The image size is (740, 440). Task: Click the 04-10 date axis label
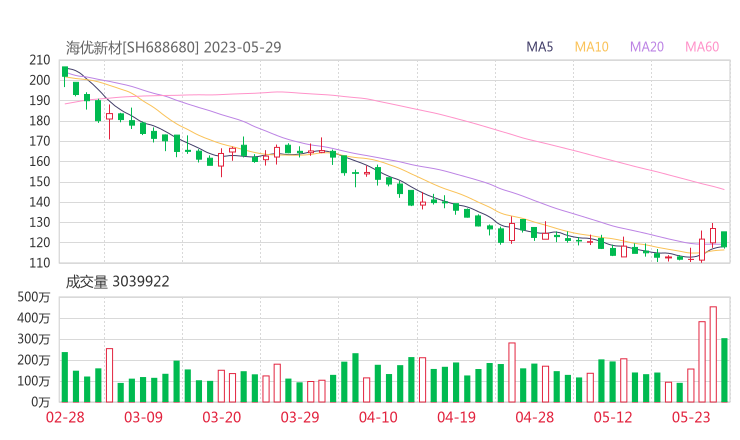[x=378, y=417]
